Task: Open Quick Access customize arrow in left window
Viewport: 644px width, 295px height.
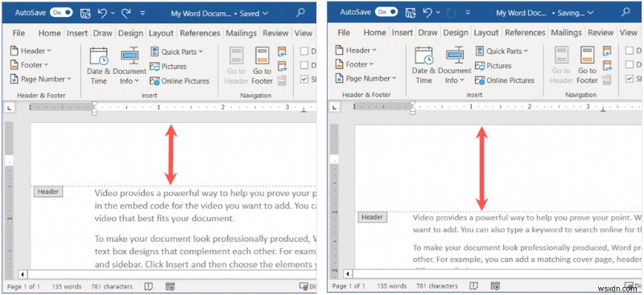Action: pyautogui.click(x=143, y=14)
